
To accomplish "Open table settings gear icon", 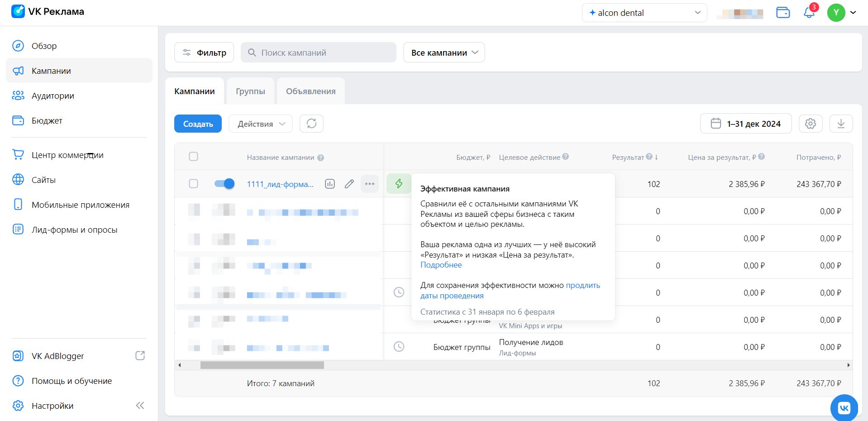I will [811, 124].
